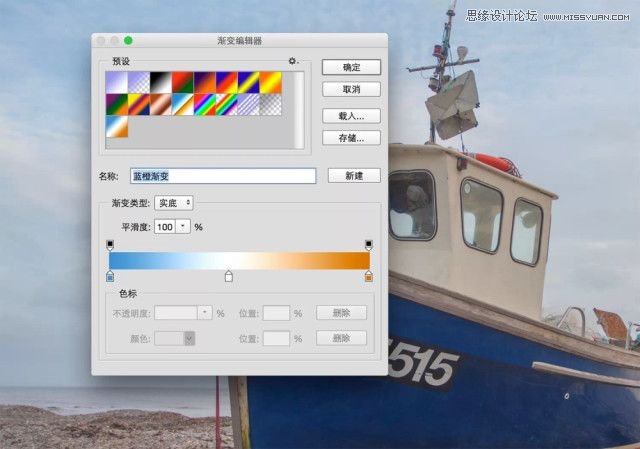Select the transparent rainbow preset gradient
The height and width of the screenshot is (449, 640).
coord(227,104)
